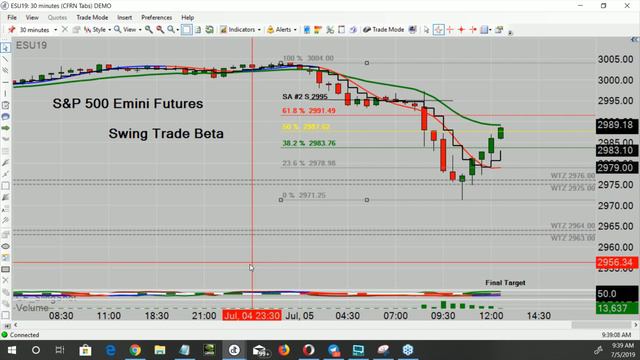Open File Explorer from the taskbar
Screen dimensions: 640x360
[x=160, y=350]
